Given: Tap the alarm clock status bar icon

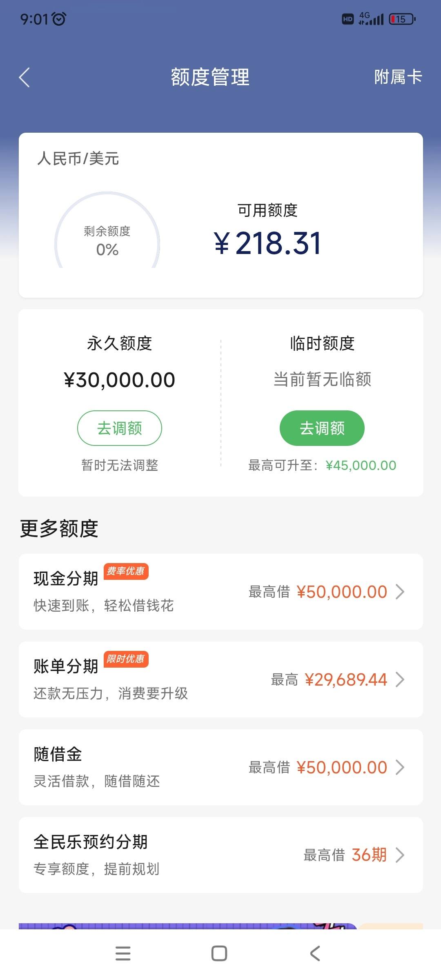Looking at the screenshot, I should (x=59, y=19).
